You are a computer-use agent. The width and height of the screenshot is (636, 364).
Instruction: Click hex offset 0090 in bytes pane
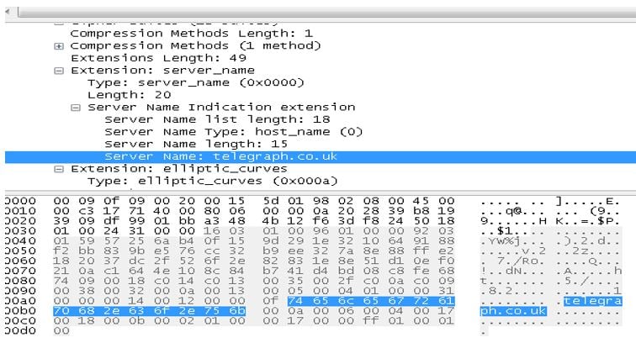20,291
